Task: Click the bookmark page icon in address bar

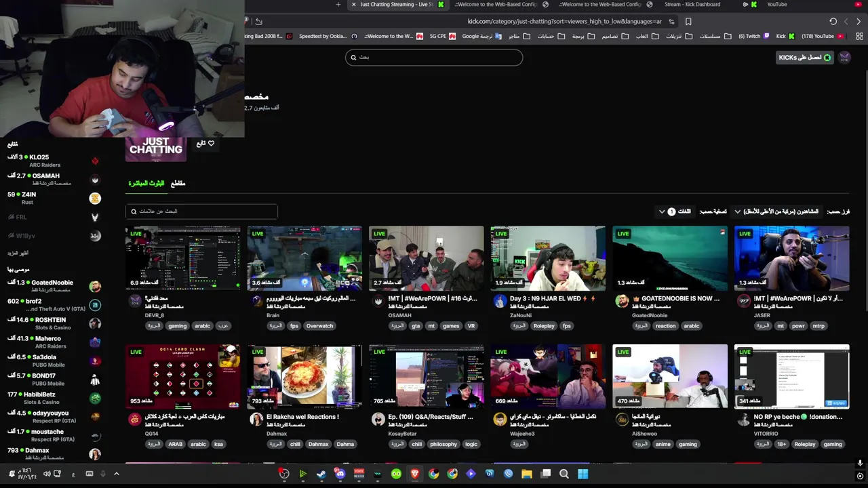Action: coord(688,22)
